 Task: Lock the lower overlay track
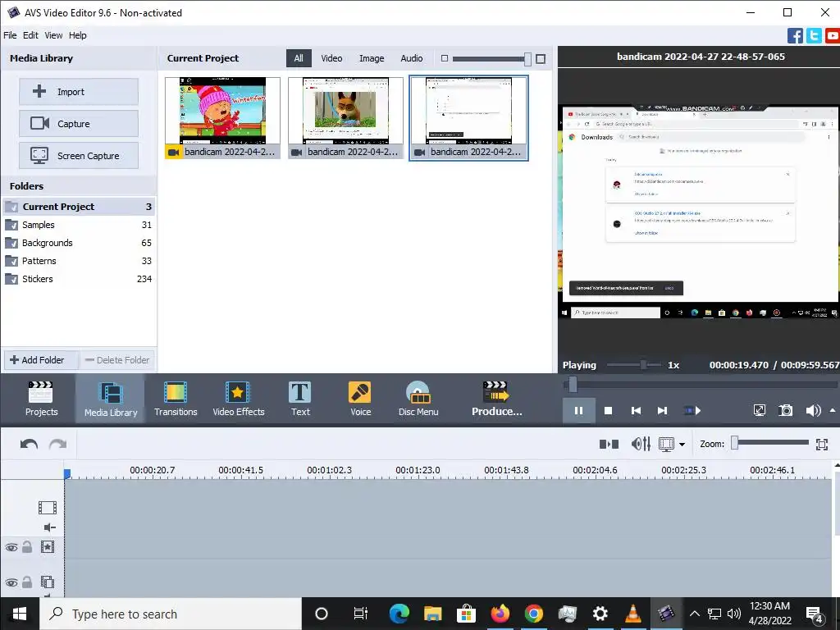pyautogui.click(x=27, y=582)
